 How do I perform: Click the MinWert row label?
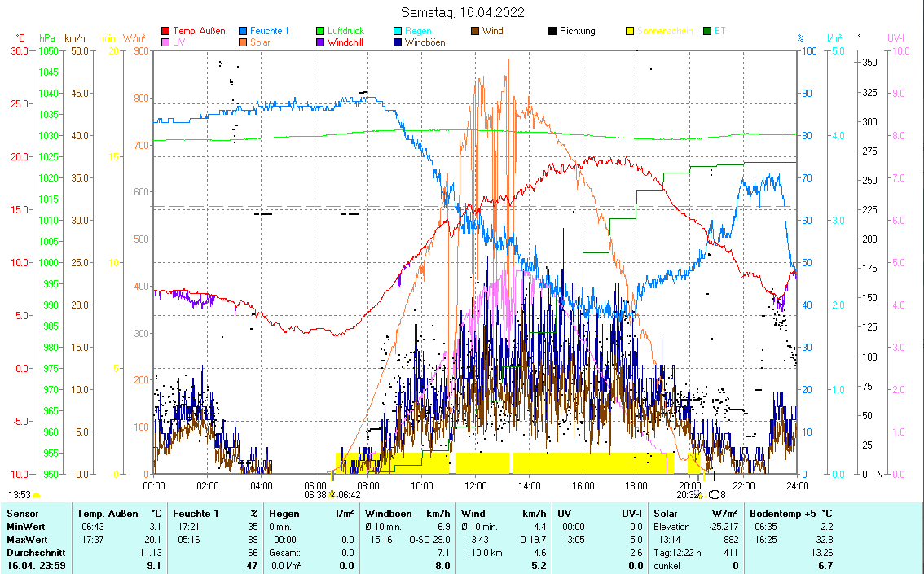26,527
